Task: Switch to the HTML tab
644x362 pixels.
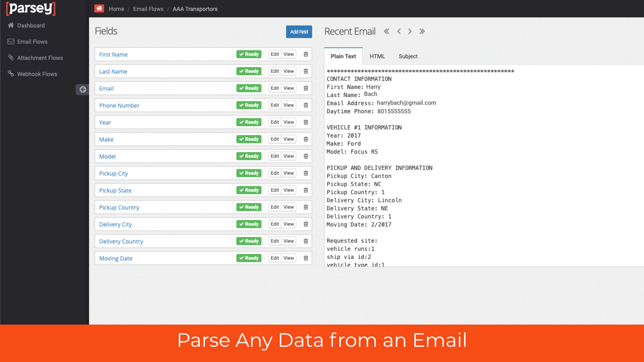Action: click(x=378, y=56)
